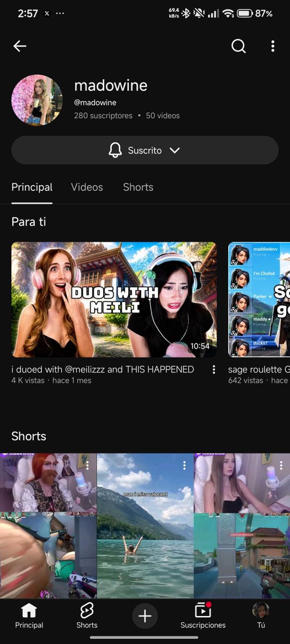The width and height of the screenshot is (290, 644).
Task: Open the Suscrito notification dropdown
Action: pos(145,150)
